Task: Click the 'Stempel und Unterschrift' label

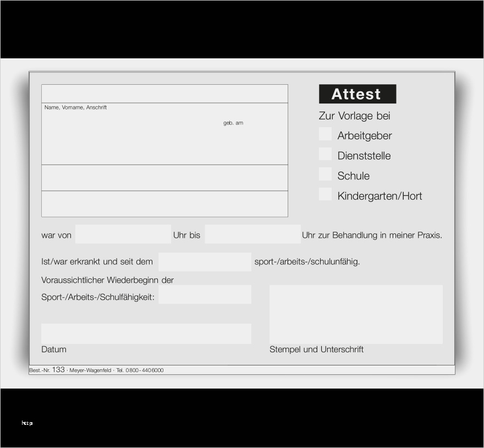Action: [316, 349]
